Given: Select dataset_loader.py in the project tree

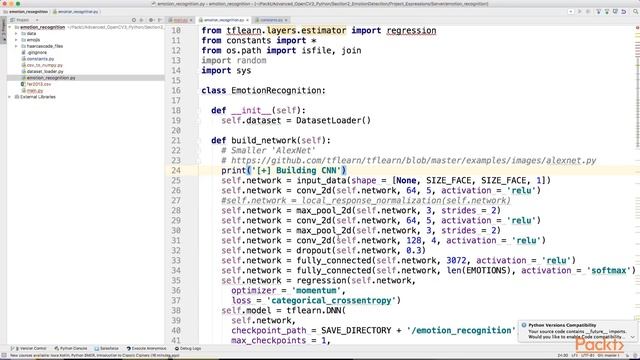Looking at the screenshot, I should [x=45, y=71].
